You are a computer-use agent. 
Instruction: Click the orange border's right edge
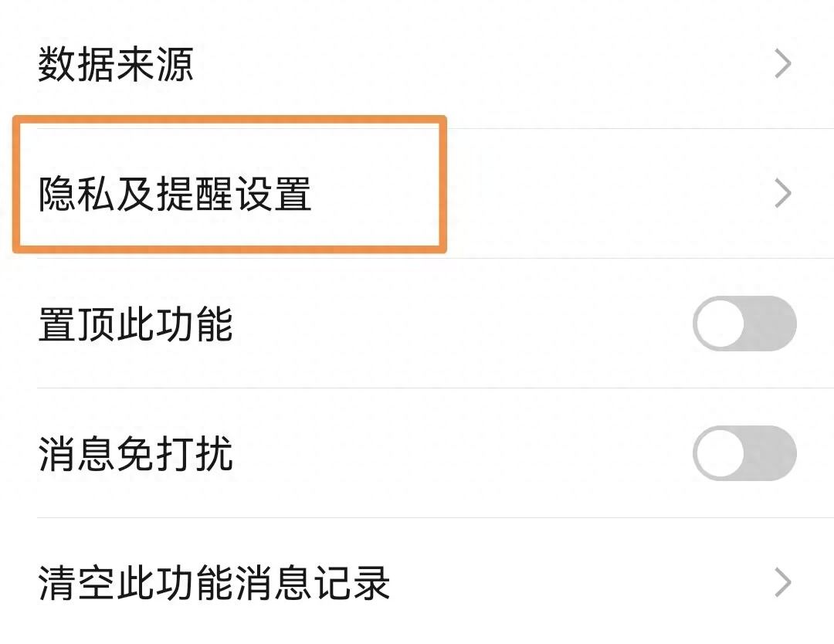[x=444, y=185]
